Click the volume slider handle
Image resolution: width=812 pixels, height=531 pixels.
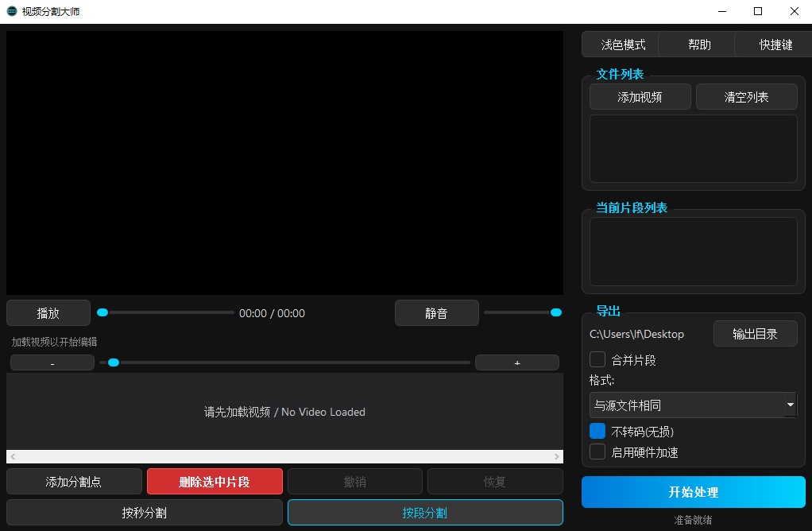coord(556,312)
